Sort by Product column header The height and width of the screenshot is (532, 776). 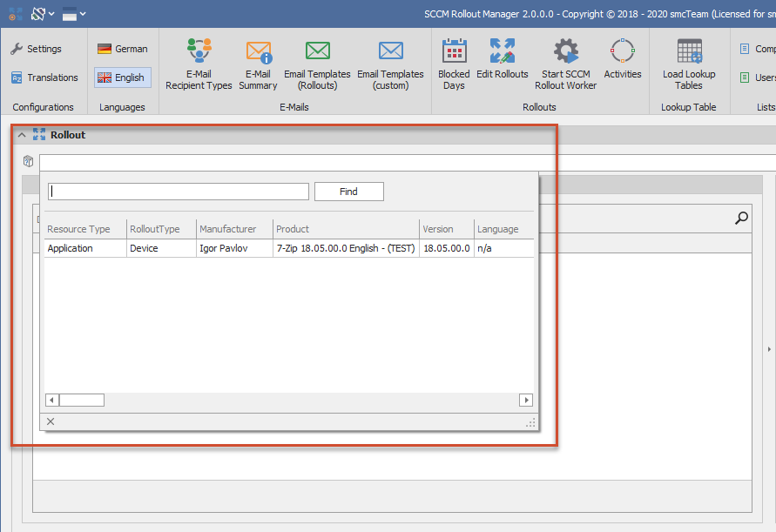pyautogui.click(x=346, y=229)
